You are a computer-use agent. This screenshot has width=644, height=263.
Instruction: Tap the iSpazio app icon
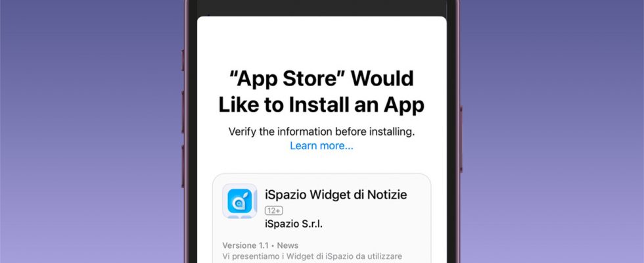tap(240, 201)
